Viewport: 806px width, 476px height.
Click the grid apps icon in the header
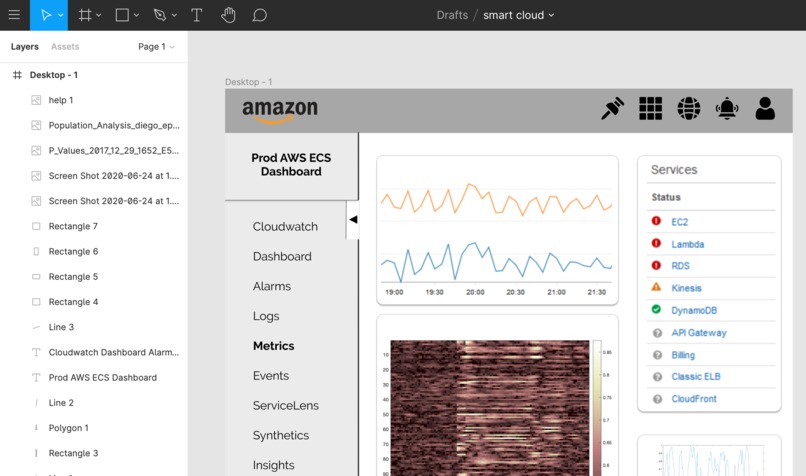point(650,108)
